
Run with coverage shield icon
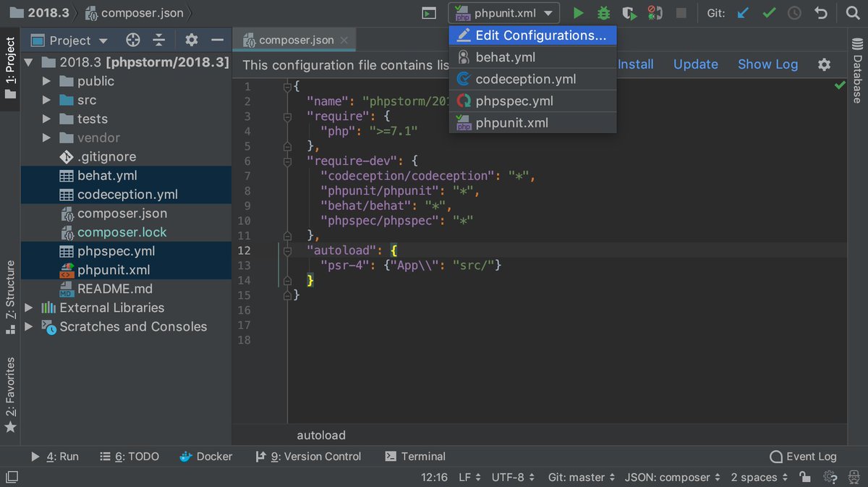629,13
